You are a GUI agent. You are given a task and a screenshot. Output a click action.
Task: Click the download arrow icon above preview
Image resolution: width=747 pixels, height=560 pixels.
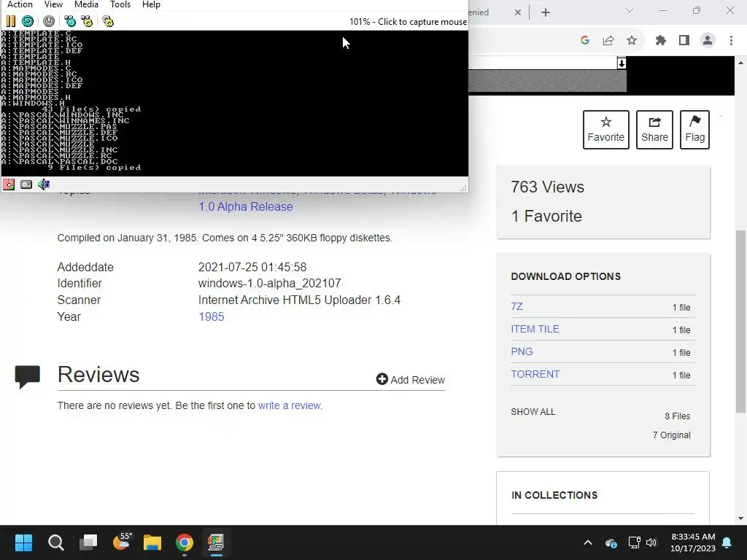(x=622, y=63)
